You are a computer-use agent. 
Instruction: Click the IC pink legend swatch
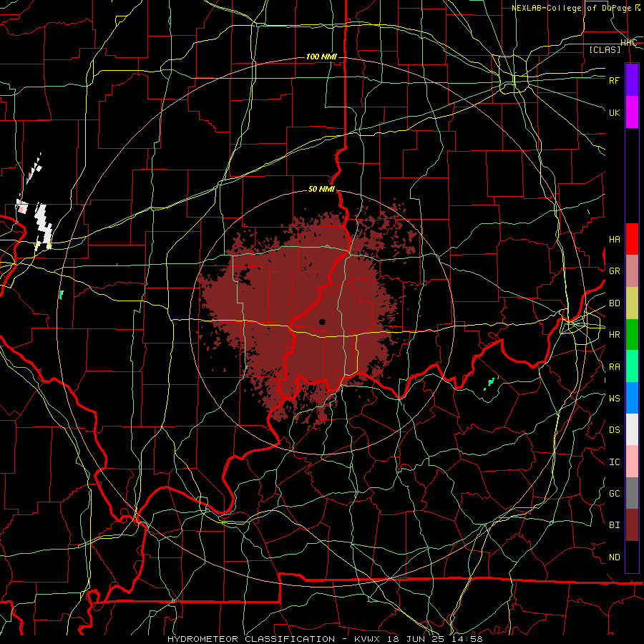click(x=632, y=462)
